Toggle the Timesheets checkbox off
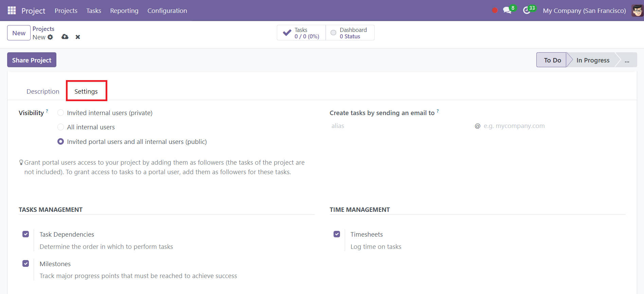 [337, 234]
